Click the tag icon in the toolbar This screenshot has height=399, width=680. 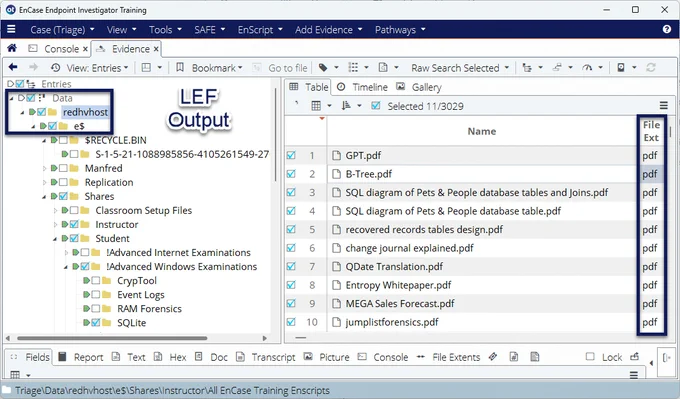(x=323, y=68)
